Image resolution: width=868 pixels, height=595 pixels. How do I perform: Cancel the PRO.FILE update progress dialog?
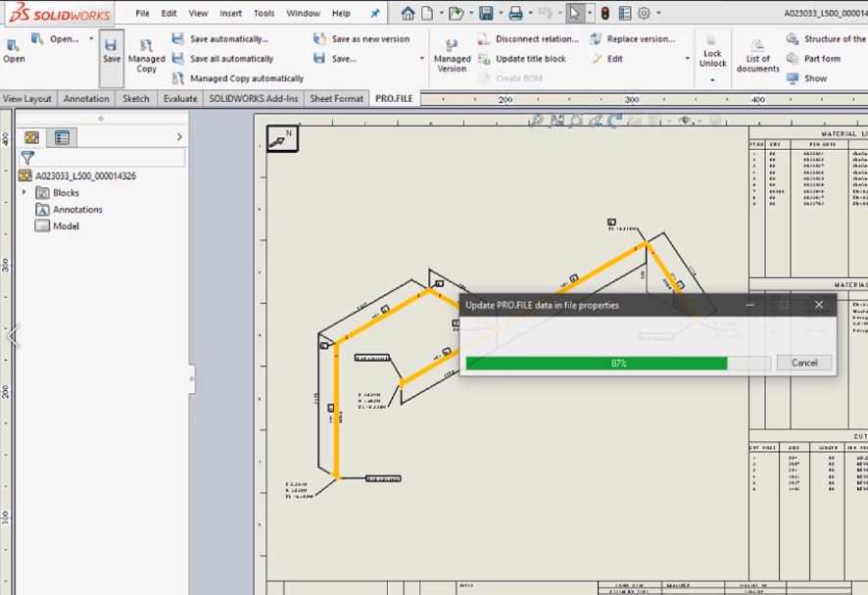point(803,363)
